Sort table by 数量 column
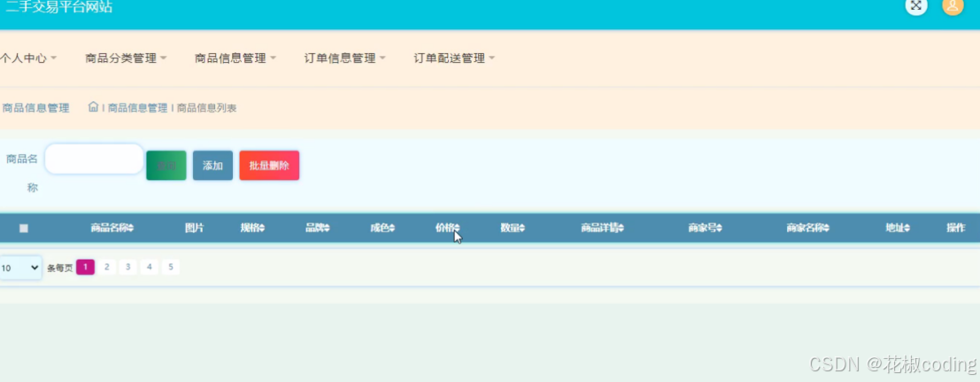This screenshot has height=382, width=980. 513,228
